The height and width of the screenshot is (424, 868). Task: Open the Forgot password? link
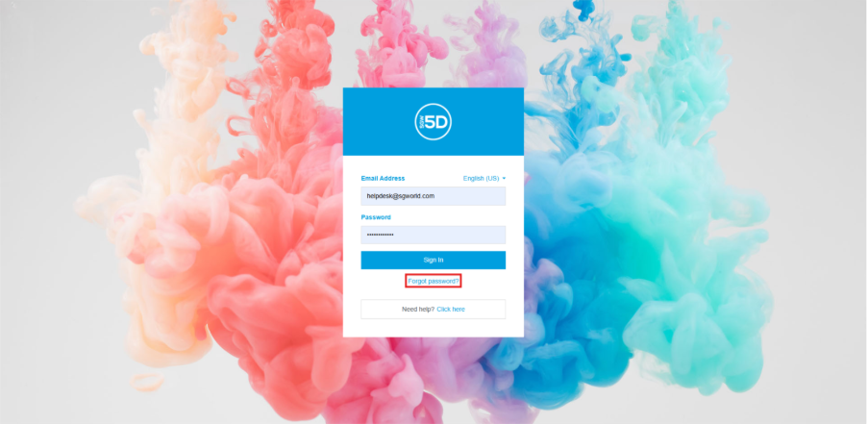coord(434,281)
